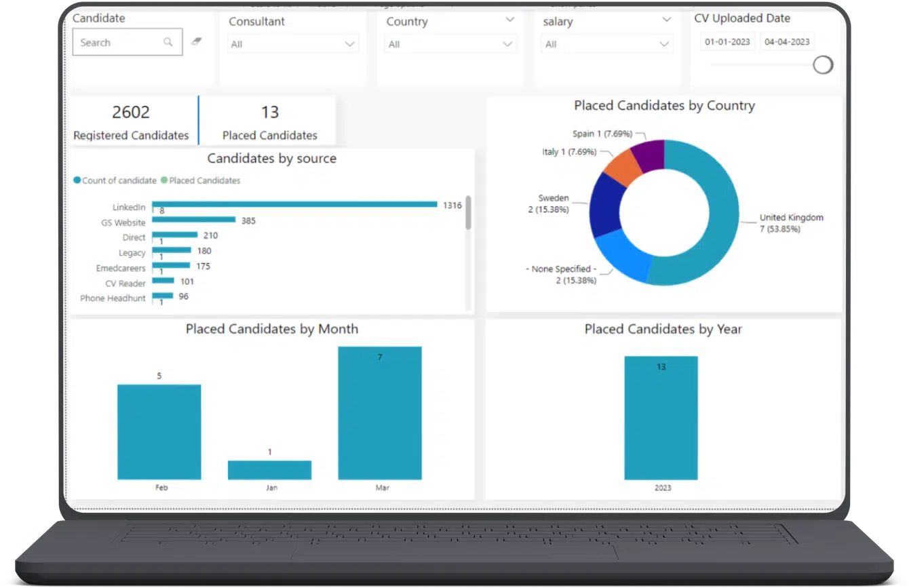This screenshot has width=909, height=588.
Task: Toggle Placed Candidates legend marker
Action: tap(163, 180)
